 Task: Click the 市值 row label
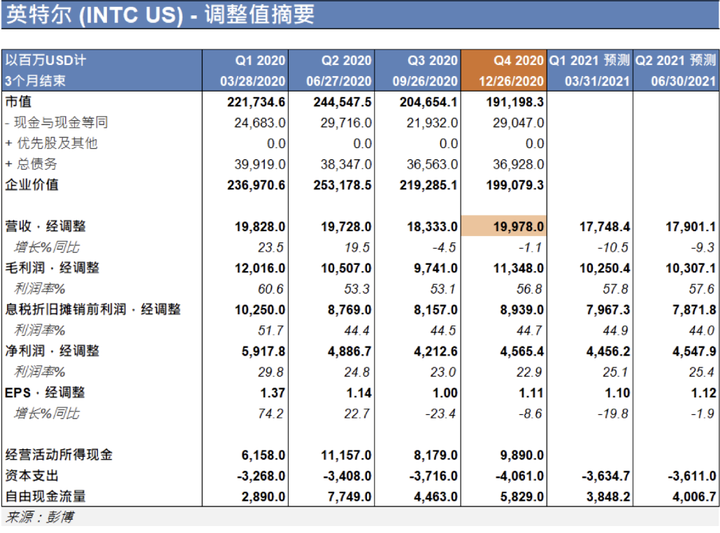coord(18,101)
